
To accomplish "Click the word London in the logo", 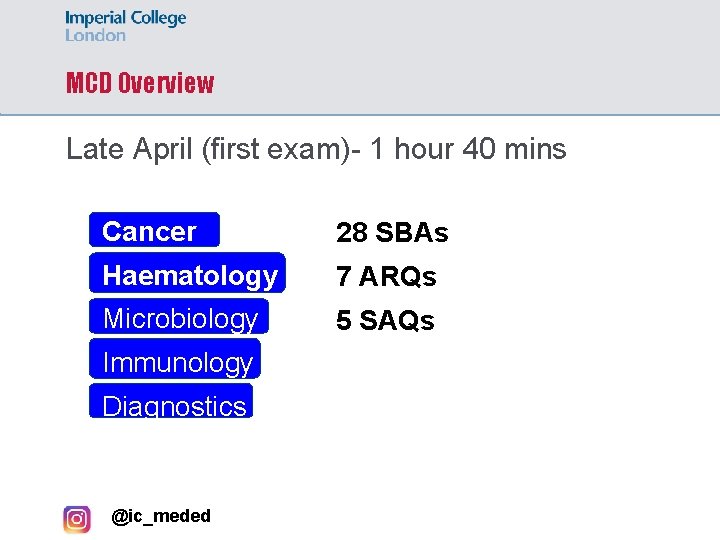I will pos(96,35).
